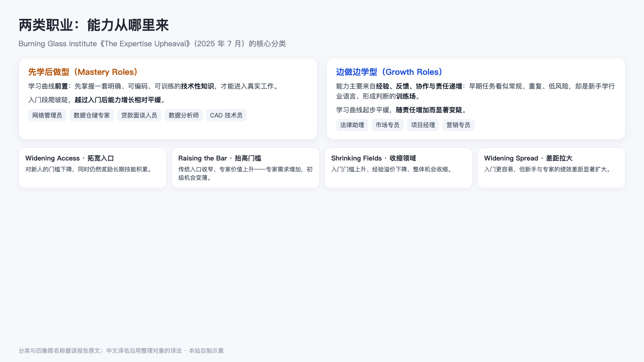644x362 pixels.
Task: Click the 先学后做型 (Mastery Roles) heading
Action: [83, 72]
